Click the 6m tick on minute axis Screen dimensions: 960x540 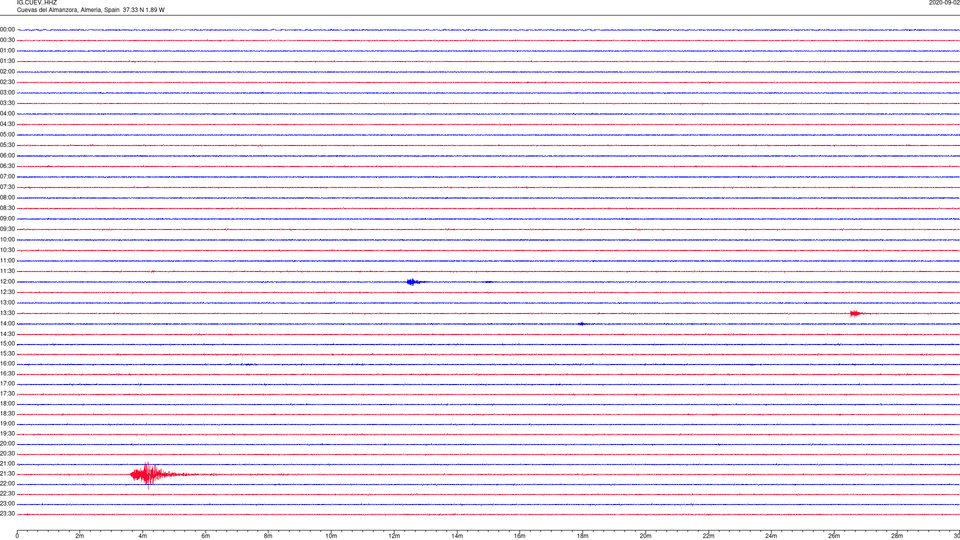tap(206, 536)
